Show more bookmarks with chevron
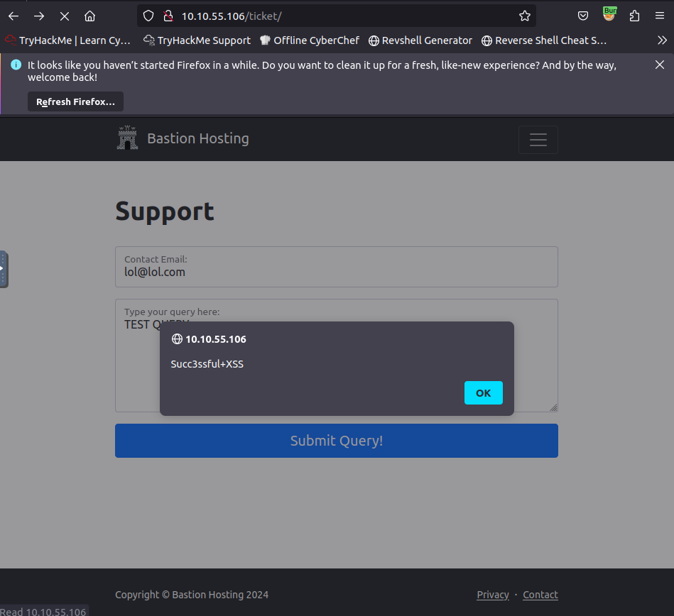 pos(662,40)
